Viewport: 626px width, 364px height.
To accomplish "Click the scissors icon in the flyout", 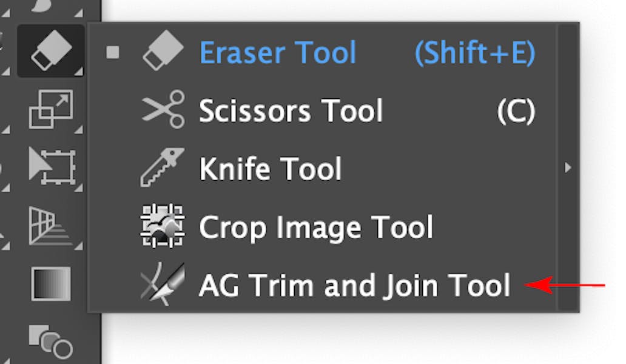I will pos(161,110).
